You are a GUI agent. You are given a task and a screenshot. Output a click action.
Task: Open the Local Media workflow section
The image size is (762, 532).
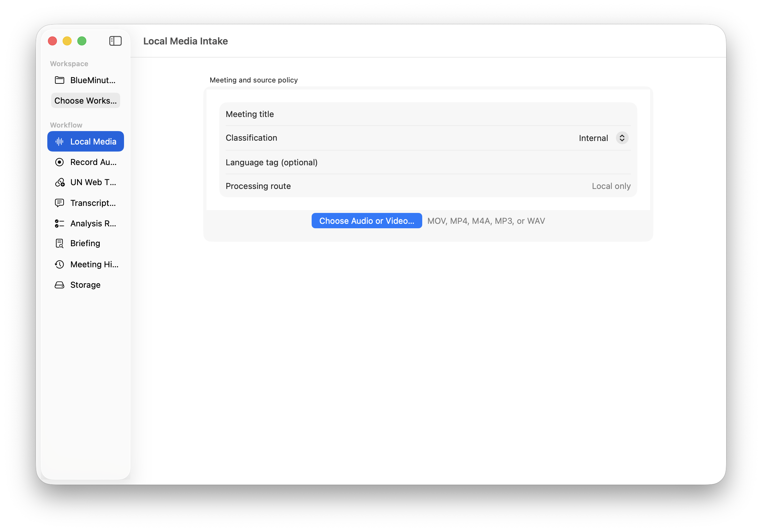tap(86, 141)
